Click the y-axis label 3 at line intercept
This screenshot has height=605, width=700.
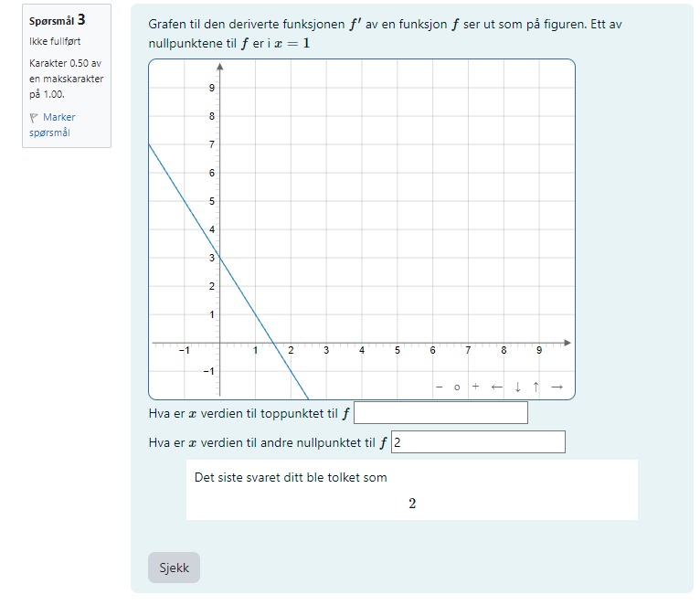(212, 258)
